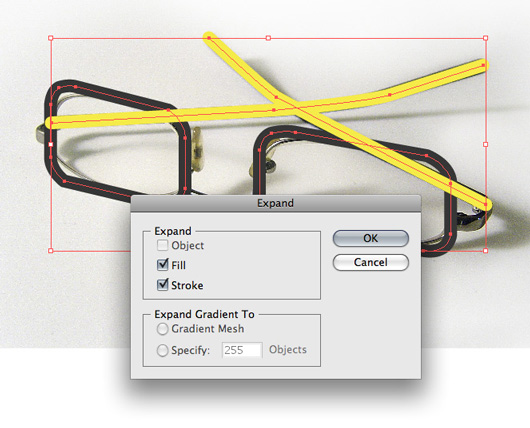
Task: Uncheck the Stroke checkbox
Action: click(x=163, y=285)
